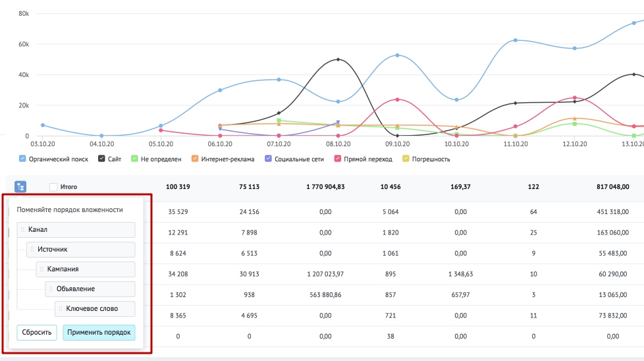Click the drag handle beside Кампания

pos(41,269)
